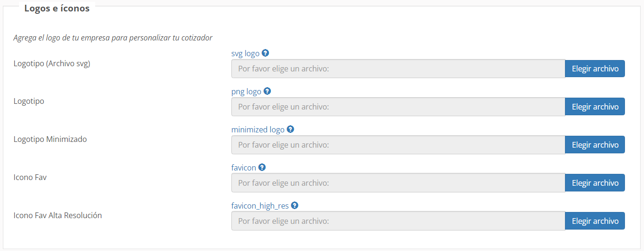Open the minimized logo help tooltip icon

(290, 129)
